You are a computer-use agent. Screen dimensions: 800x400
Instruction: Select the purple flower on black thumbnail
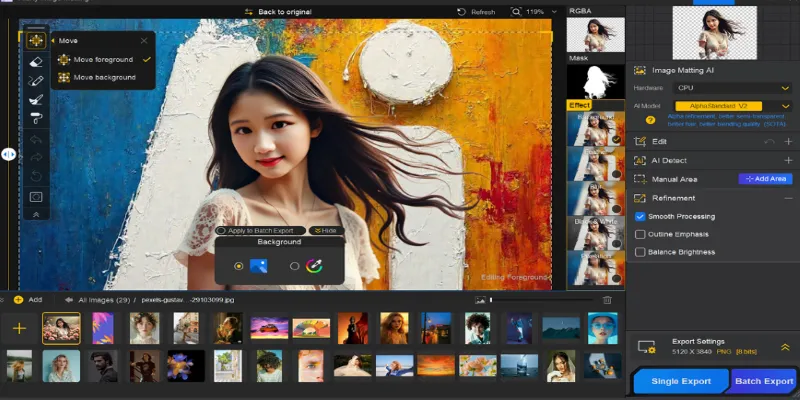coord(186,366)
